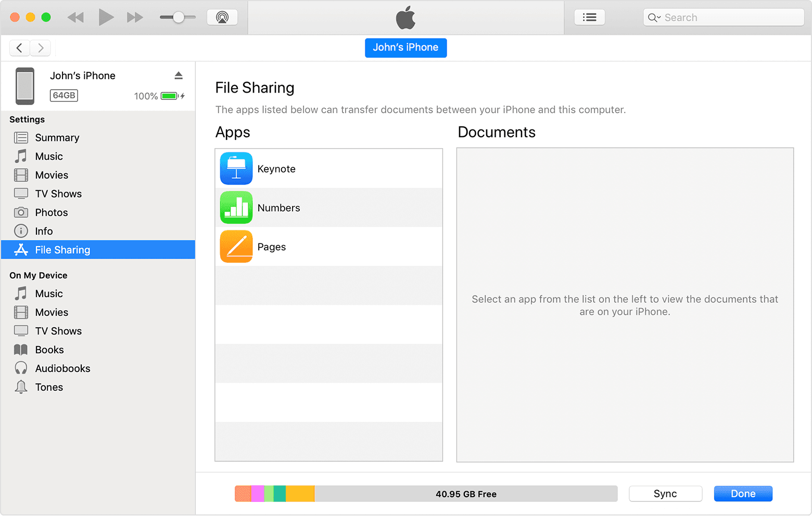Select the Pages app icon
Screen dimensions: 812x516
(236, 246)
